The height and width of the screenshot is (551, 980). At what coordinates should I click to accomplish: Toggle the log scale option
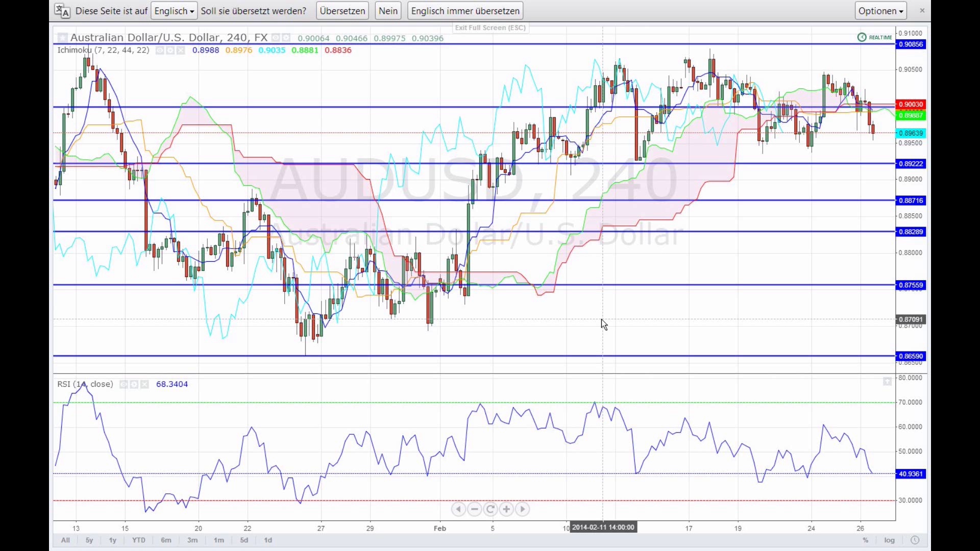coord(890,540)
